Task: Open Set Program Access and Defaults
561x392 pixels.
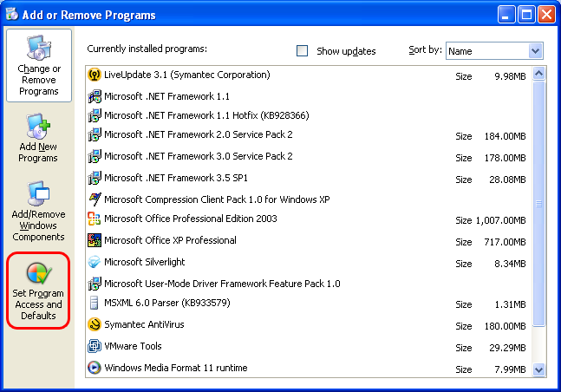Action: pyautogui.click(x=38, y=291)
